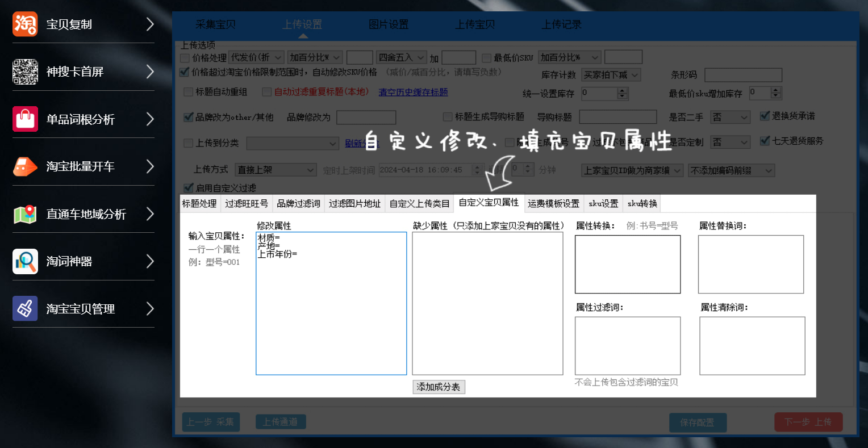868x448 pixels.
Task: Click the 直通车地域分析 map icon
Action: click(x=25, y=214)
